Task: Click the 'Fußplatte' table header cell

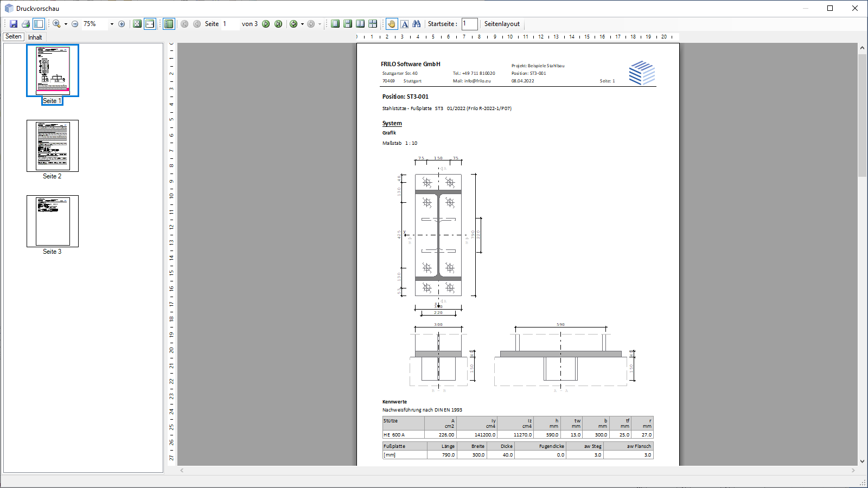Action: (405, 446)
